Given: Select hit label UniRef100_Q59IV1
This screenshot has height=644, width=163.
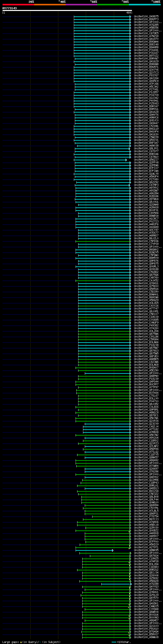Looking at the screenshot, I should pos(146,140).
